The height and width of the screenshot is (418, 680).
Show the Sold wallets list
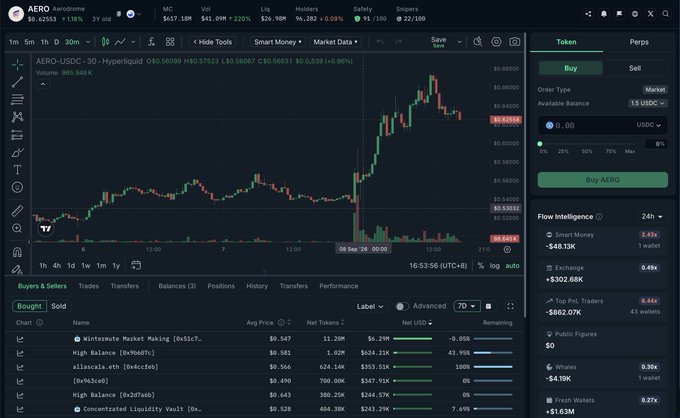pyautogui.click(x=59, y=306)
